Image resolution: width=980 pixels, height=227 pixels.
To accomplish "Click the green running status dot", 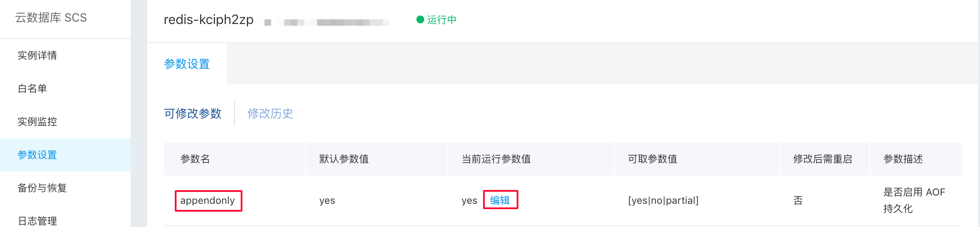I will tap(420, 19).
